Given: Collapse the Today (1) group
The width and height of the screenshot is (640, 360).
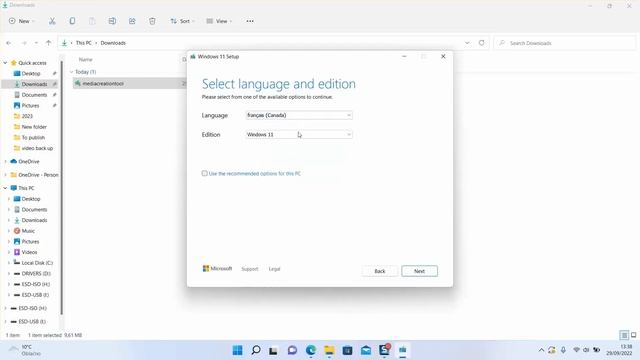Looking at the screenshot, I should click(x=71, y=72).
